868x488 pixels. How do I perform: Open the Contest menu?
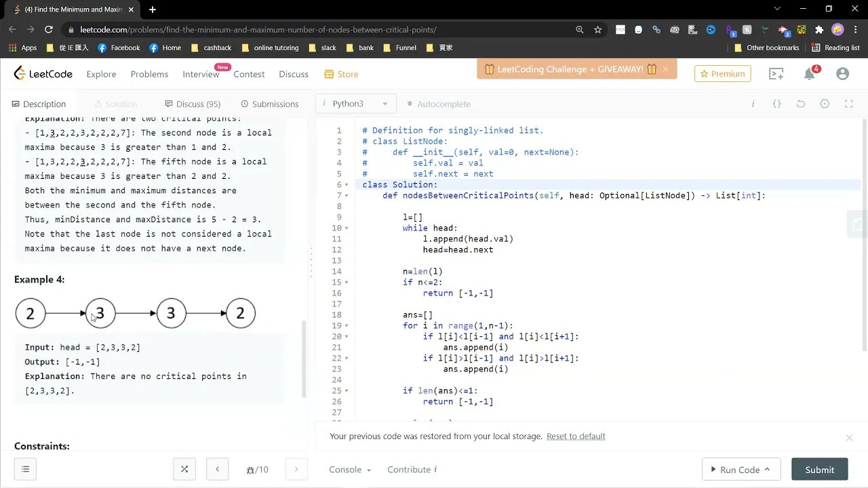tap(249, 74)
